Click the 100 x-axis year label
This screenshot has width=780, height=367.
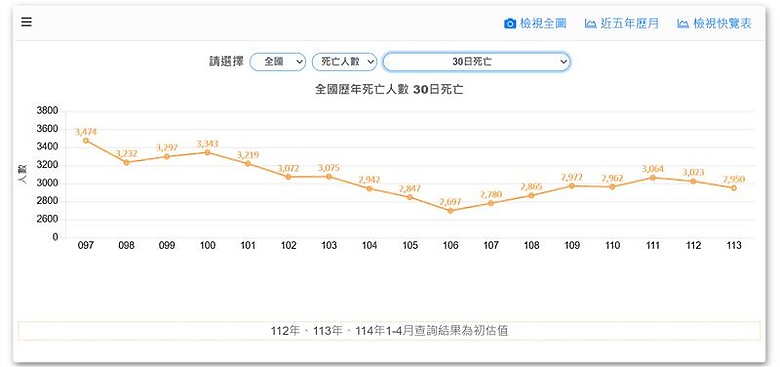207,246
